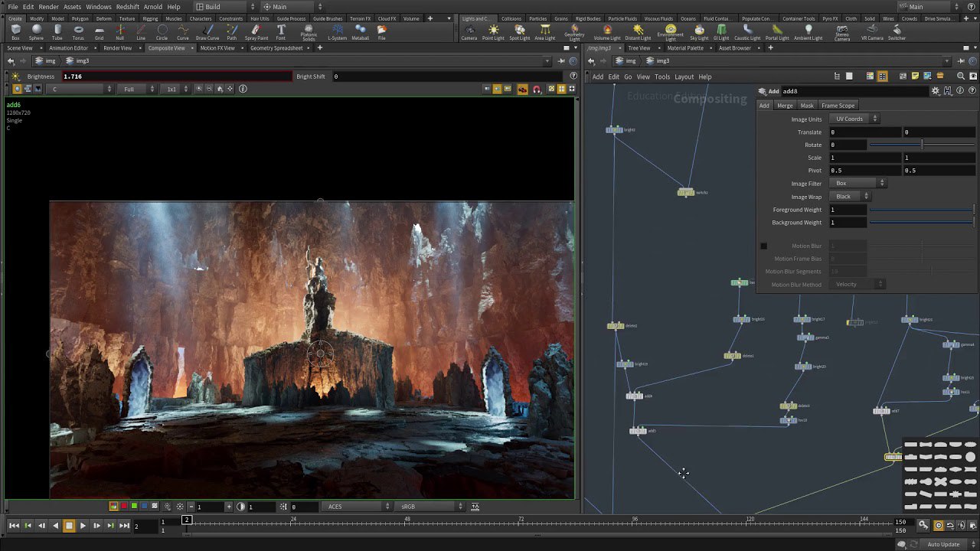Open the add8 parameter gear menu
Viewport: 980px width, 551px height.
pos(936,91)
